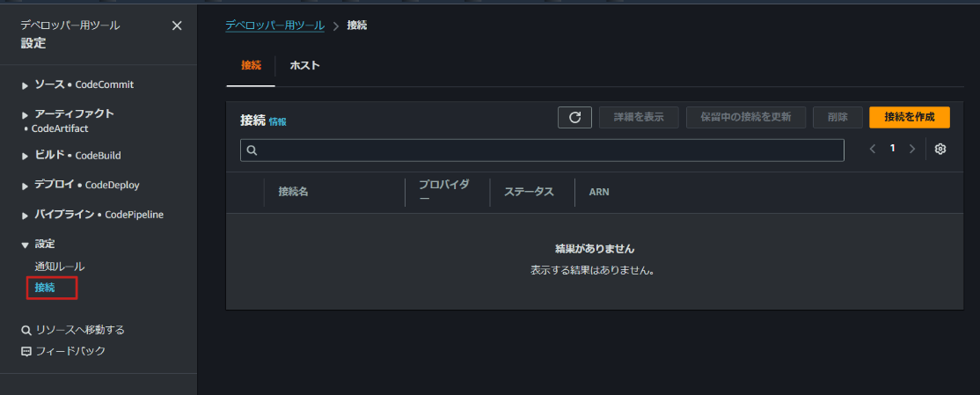Click the 接続を作成 button

tap(910, 118)
